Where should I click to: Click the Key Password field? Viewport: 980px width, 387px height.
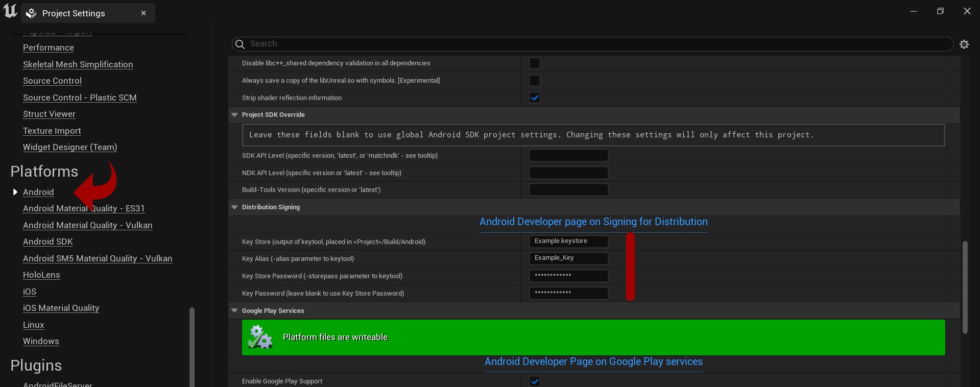click(x=568, y=293)
